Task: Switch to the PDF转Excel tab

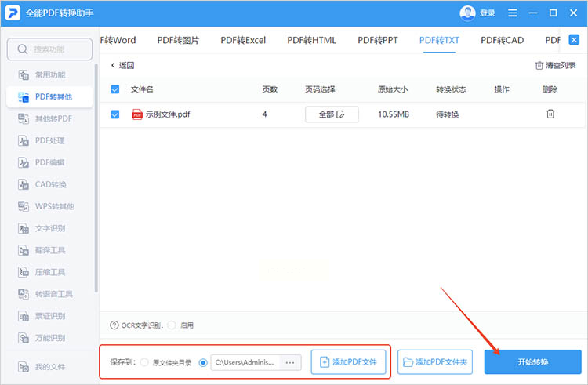Action: (x=243, y=40)
